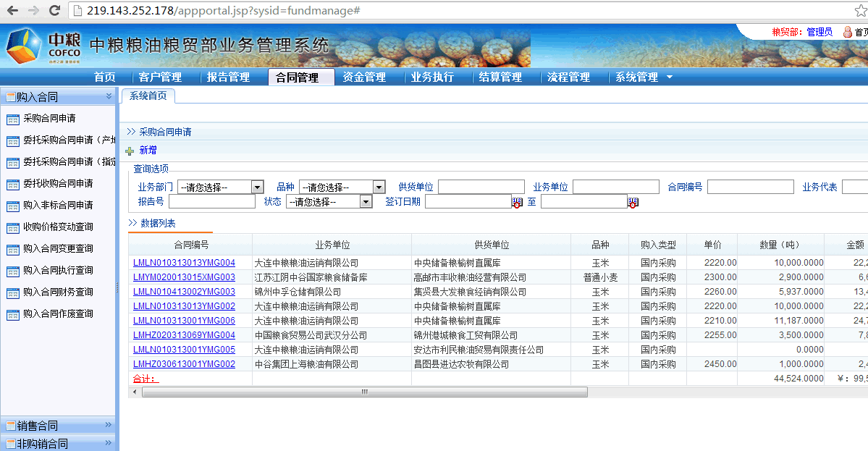Screen dimensions: 868x451
Task: Open the 首页 menu
Action: pyautogui.click(x=105, y=77)
